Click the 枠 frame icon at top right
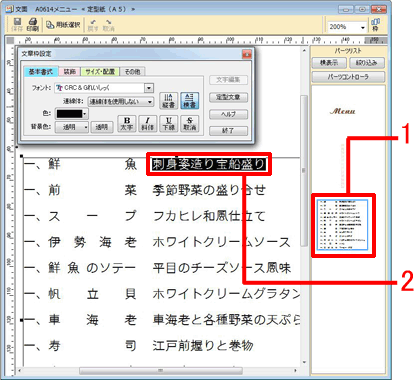 tap(375, 25)
